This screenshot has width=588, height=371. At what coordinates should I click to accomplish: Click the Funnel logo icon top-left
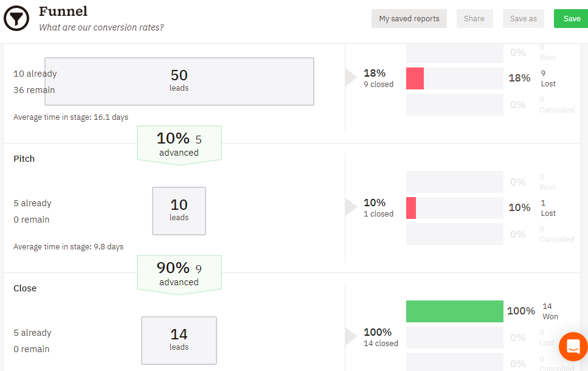(x=16, y=18)
